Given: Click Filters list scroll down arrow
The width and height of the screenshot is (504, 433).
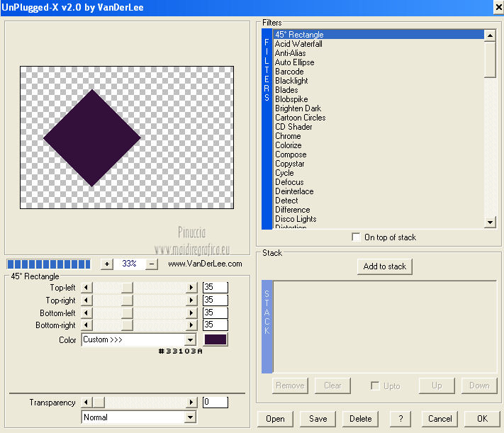Looking at the screenshot, I should pos(490,222).
